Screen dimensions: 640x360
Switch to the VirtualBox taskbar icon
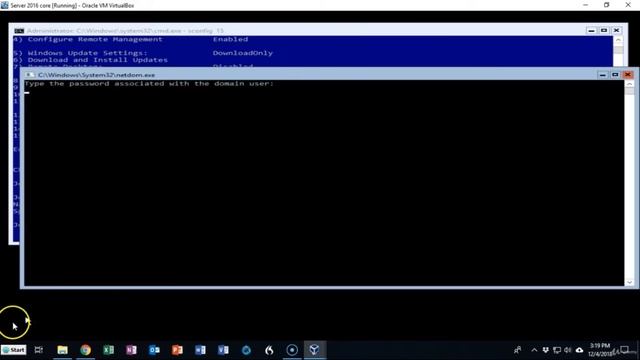(x=314, y=350)
